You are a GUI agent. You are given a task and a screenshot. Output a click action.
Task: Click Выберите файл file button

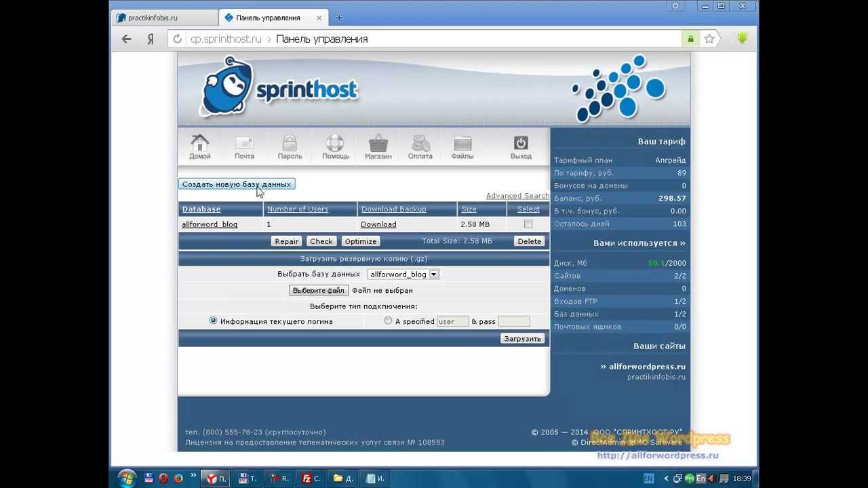319,290
